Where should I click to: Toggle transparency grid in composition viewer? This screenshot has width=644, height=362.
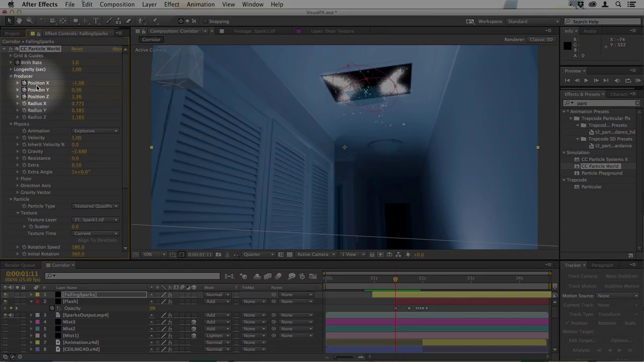tap(289, 254)
